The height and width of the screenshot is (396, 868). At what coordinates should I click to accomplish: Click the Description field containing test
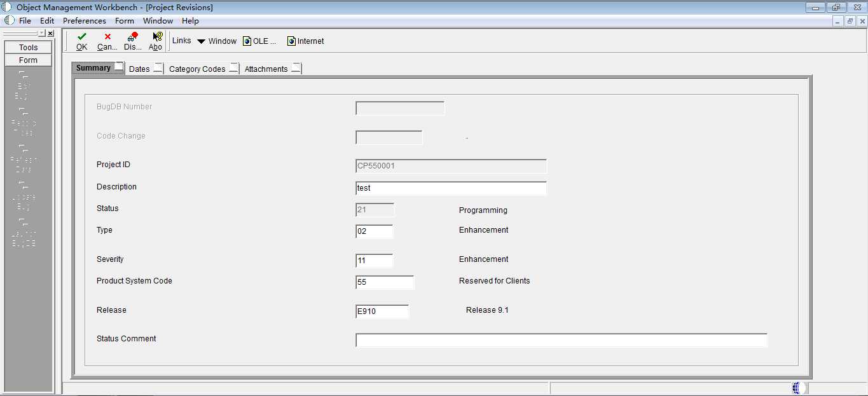pyautogui.click(x=451, y=188)
